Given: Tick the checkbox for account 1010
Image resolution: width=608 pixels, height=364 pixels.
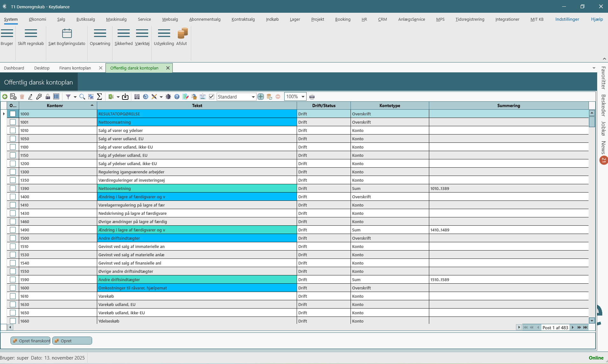Looking at the screenshot, I should click(x=13, y=130).
